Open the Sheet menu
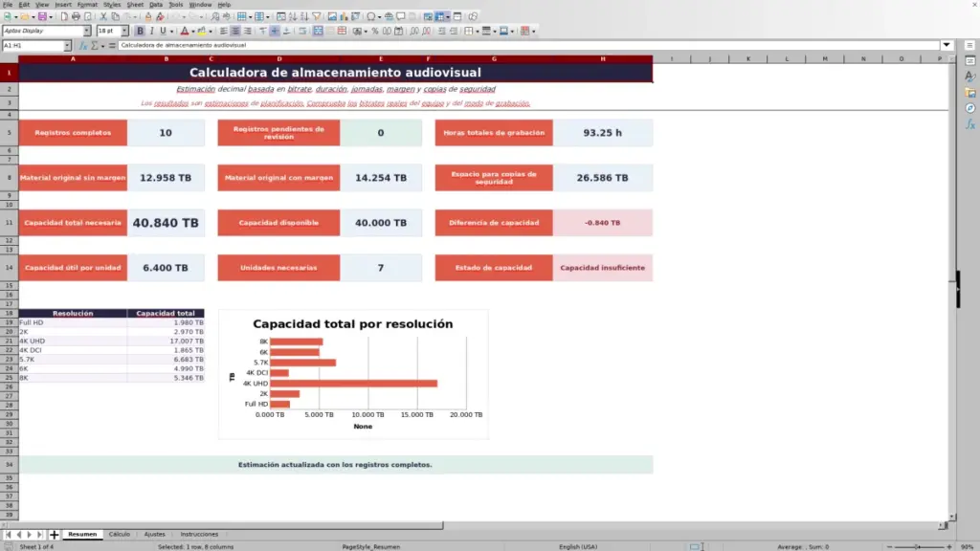 coord(135,5)
